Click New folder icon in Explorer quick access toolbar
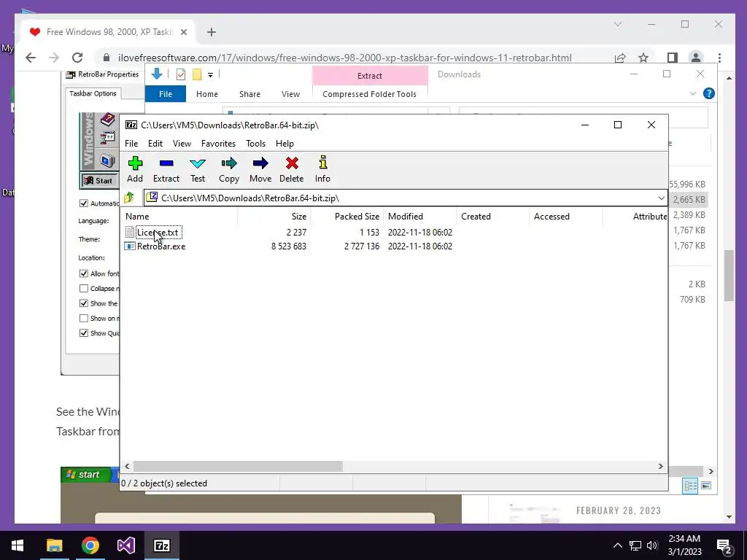The height and width of the screenshot is (560, 747). [197, 74]
